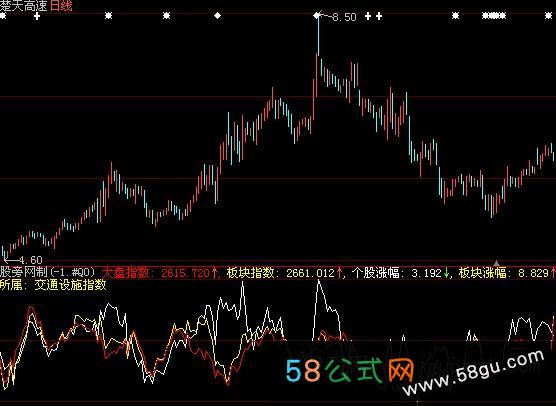Switch period via the 日线 label
Image resolution: width=556 pixels, height=406 pixels.
[x=61, y=6]
